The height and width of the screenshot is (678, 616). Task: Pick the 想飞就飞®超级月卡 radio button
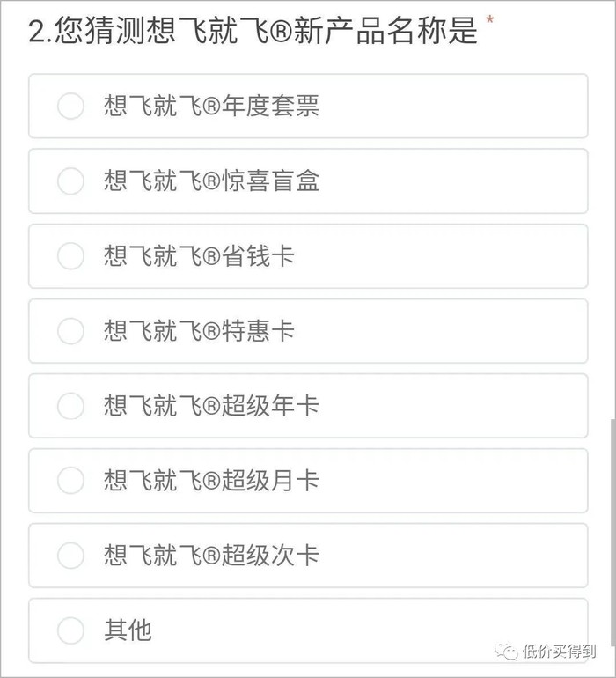pyautogui.click(x=70, y=481)
